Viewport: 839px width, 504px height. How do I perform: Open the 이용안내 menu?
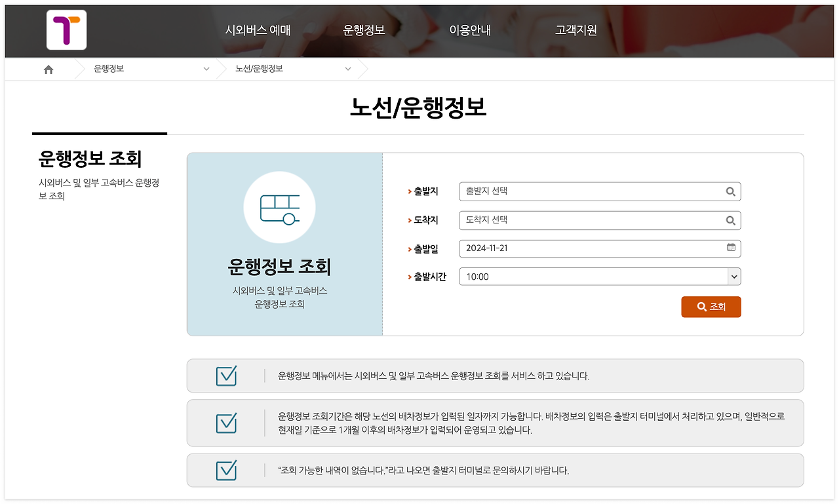click(470, 30)
